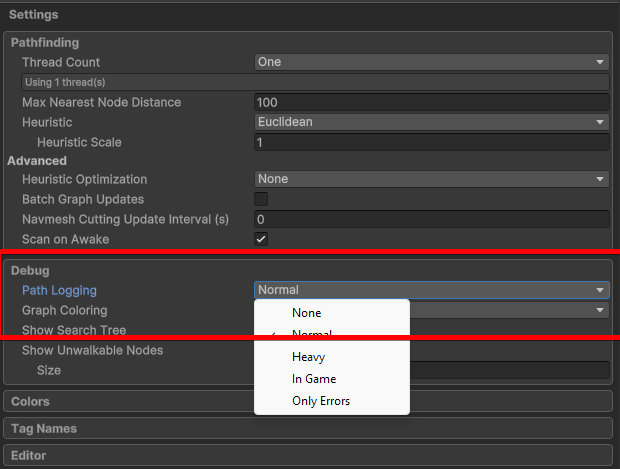
Task: Click the Graph Coloring label
Action: click(65, 310)
